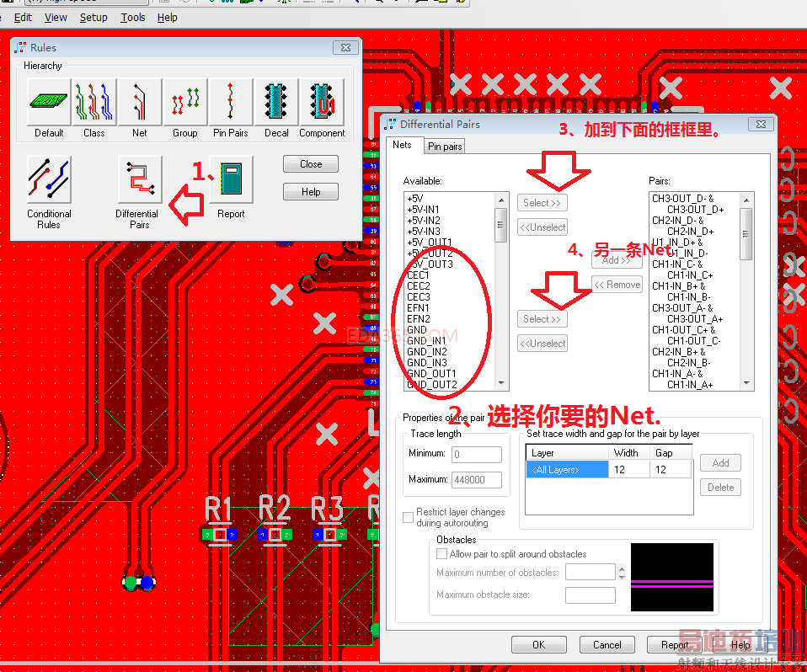Open the View menu
The height and width of the screenshot is (672, 807).
point(56,18)
